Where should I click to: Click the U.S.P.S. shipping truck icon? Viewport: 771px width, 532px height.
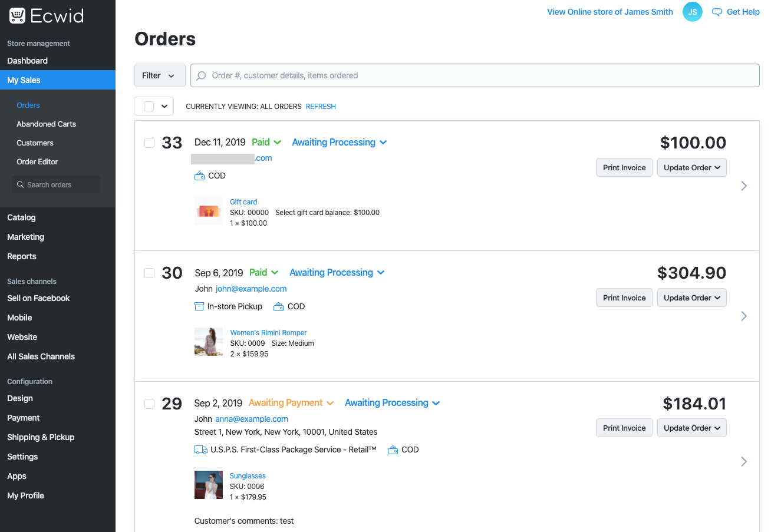pos(200,450)
